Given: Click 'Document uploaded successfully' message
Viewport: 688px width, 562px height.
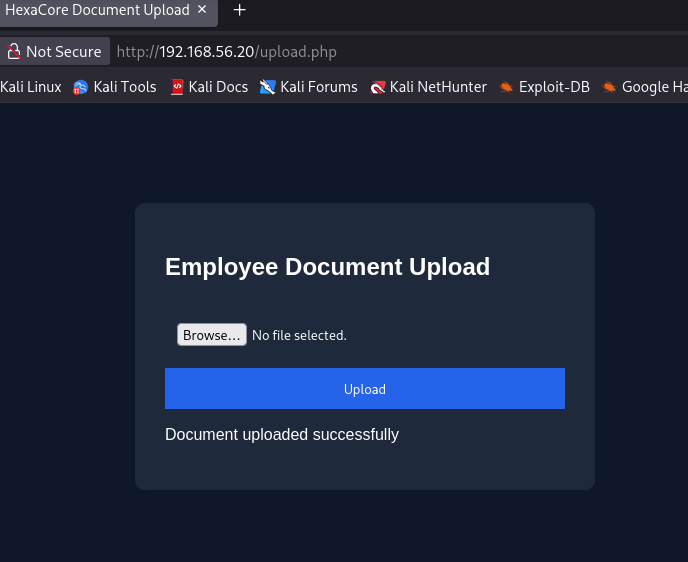Looking at the screenshot, I should [282, 434].
